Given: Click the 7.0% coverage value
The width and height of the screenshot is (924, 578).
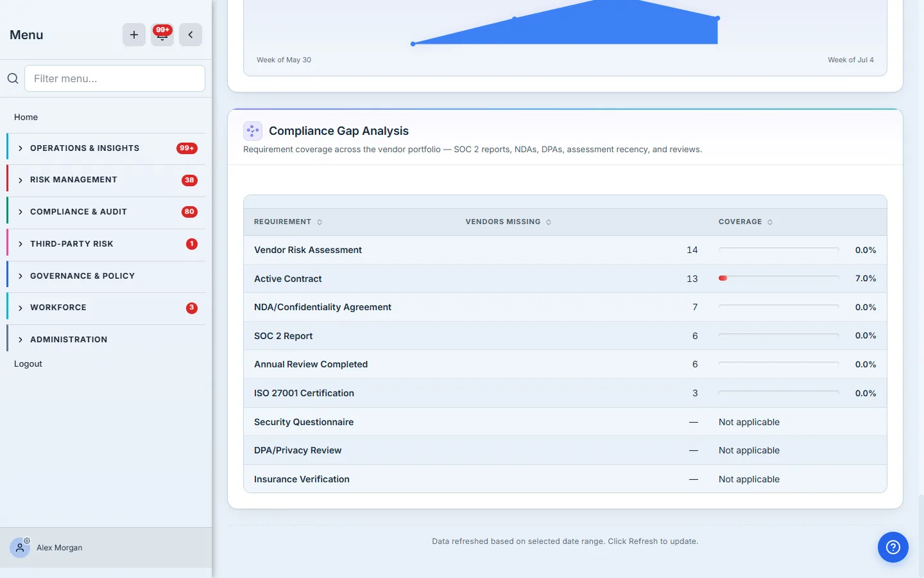Looking at the screenshot, I should [866, 278].
